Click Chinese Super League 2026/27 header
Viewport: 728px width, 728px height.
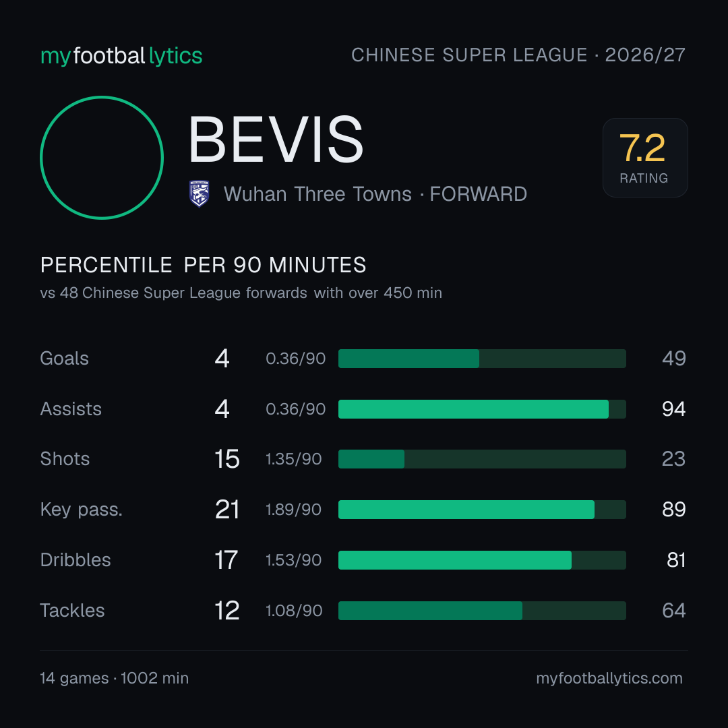pyautogui.click(x=518, y=55)
